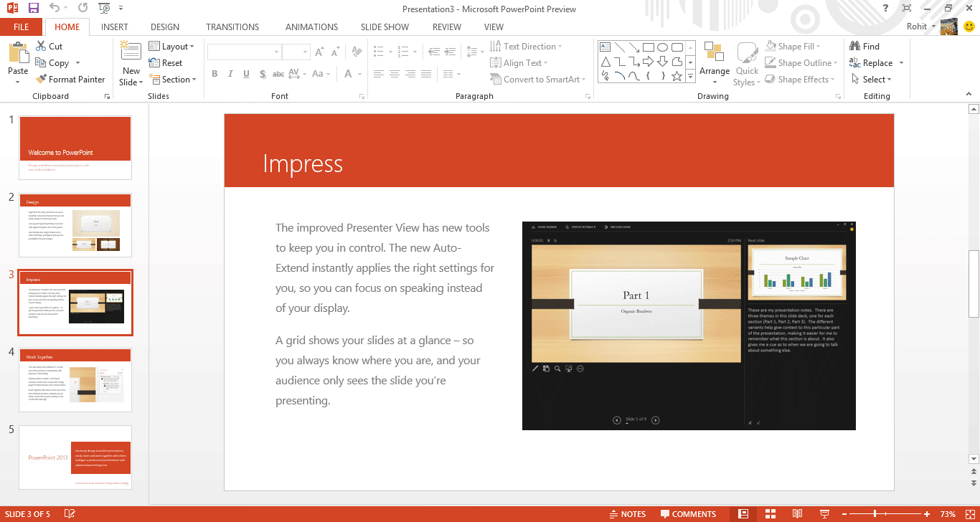Click the zoom slider handle

[875, 514]
